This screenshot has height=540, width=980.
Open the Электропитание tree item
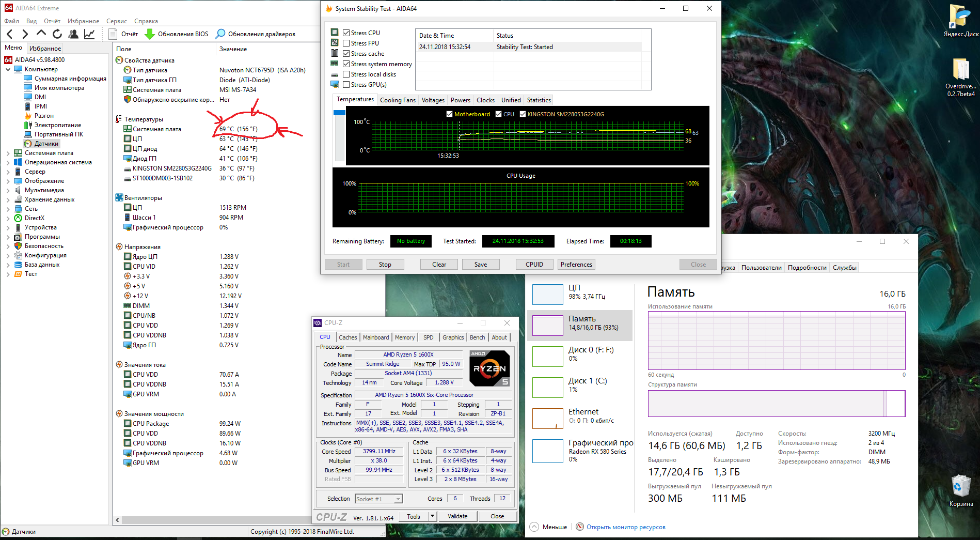(58, 125)
